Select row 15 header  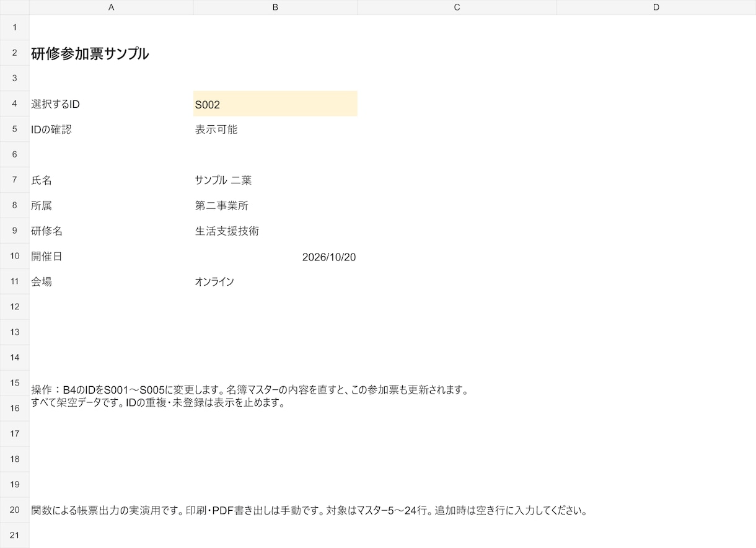tap(14, 382)
